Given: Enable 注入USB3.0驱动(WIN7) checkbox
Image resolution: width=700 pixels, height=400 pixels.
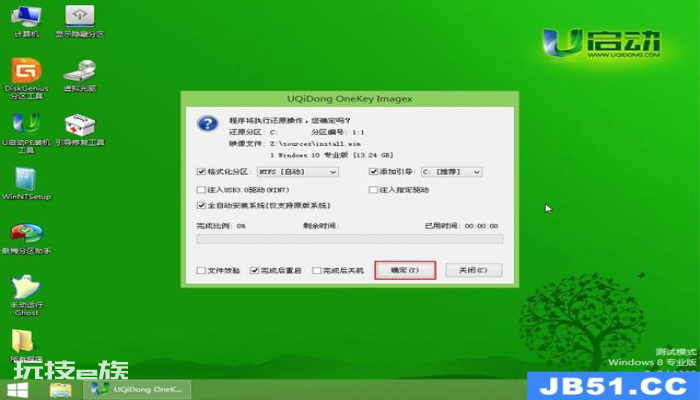Looking at the screenshot, I should pos(201,190).
